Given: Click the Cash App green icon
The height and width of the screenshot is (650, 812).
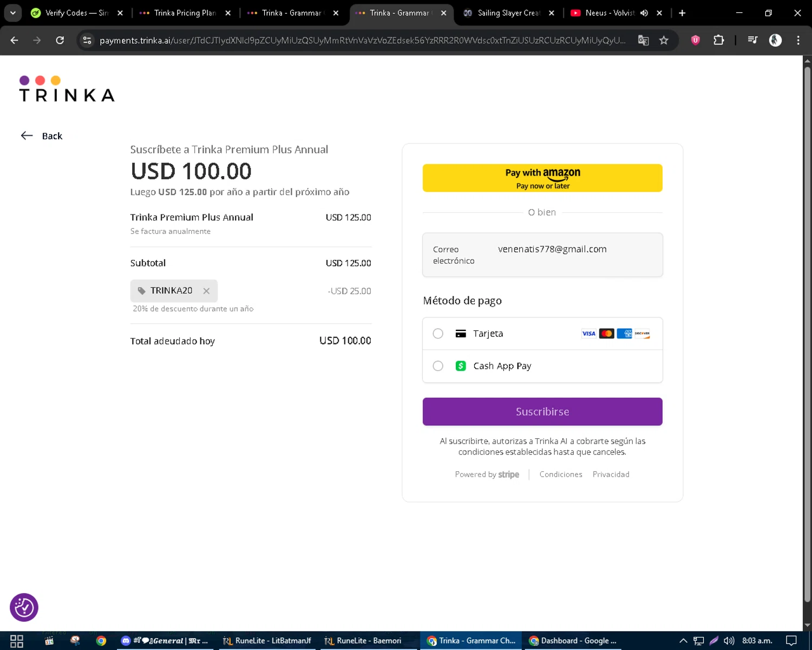Looking at the screenshot, I should [461, 366].
